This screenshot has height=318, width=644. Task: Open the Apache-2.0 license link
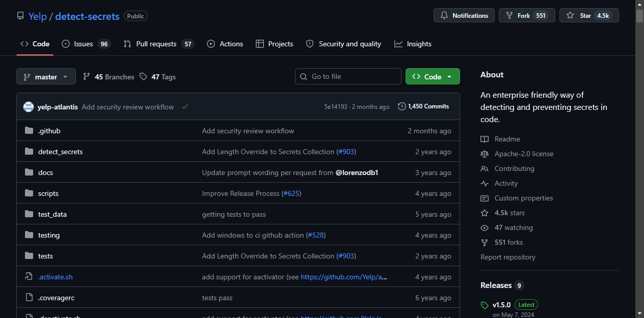pos(517,154)
